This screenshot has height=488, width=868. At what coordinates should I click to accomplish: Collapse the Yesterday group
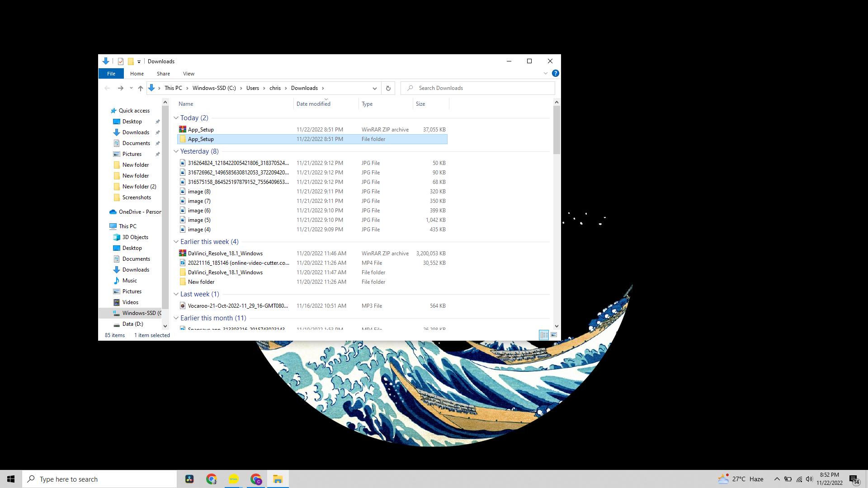click(x=176, y=151)
